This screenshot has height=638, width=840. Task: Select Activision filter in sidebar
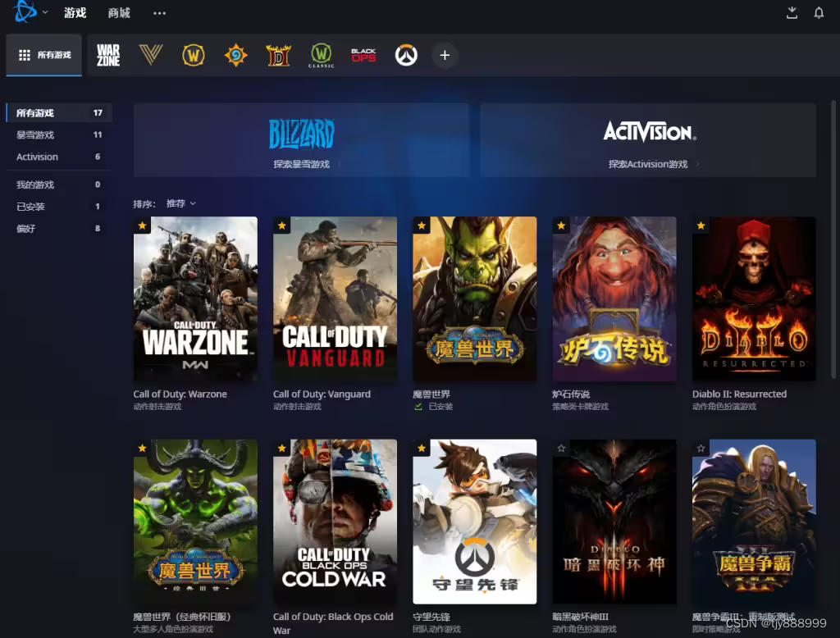click(x=59, y=157)
